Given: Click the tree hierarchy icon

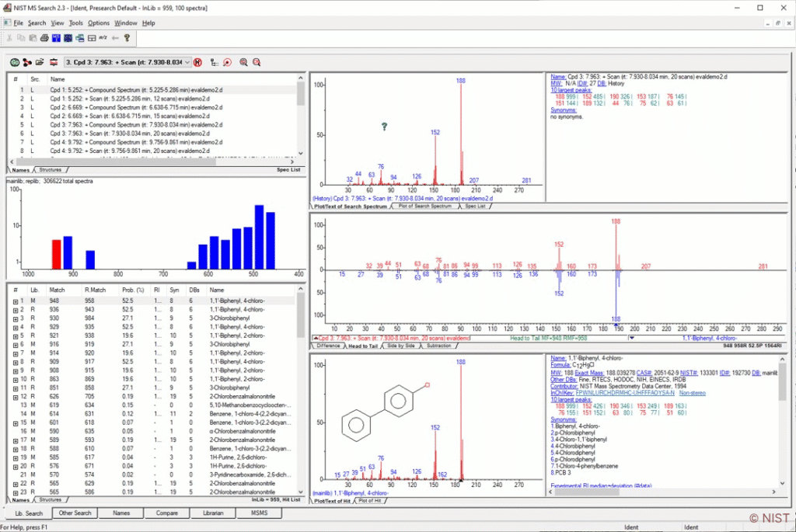Looking at the screenshot, I should click(x=215, y=62).
